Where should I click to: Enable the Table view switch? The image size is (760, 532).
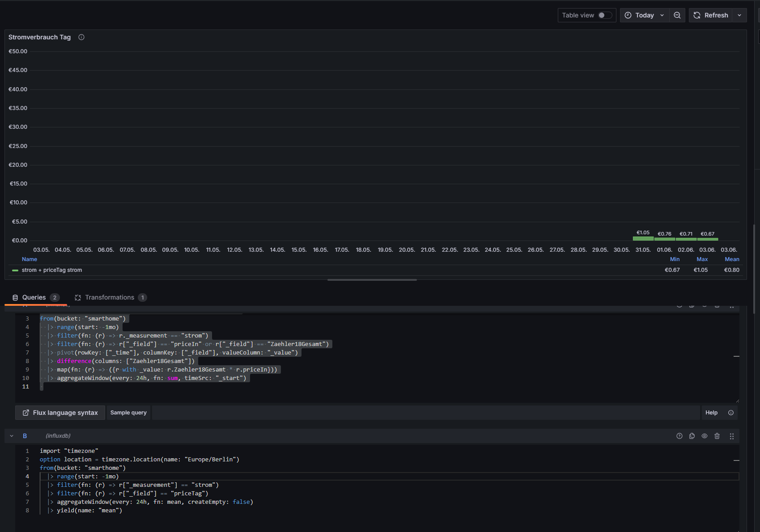tap(605, 15)
